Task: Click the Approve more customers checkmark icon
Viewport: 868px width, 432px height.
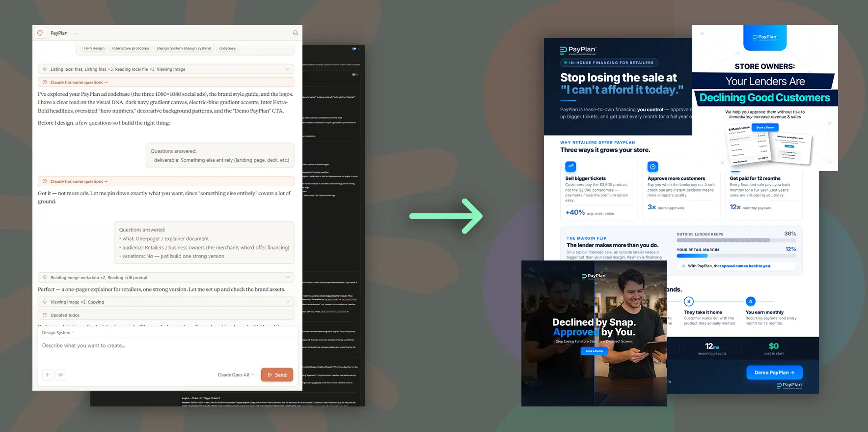Action: (x=653, y=167)
